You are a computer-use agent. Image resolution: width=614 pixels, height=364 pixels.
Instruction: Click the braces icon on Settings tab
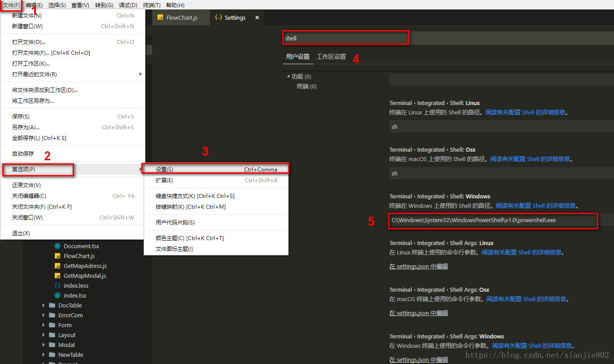[219, 18]
